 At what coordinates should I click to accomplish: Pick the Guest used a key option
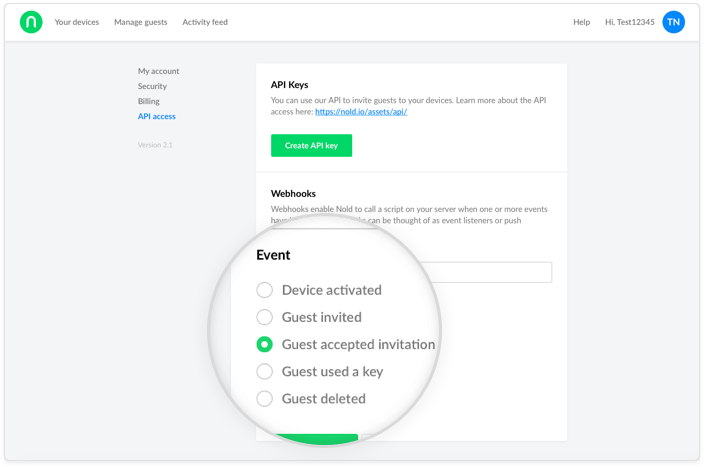click(264, 371)
